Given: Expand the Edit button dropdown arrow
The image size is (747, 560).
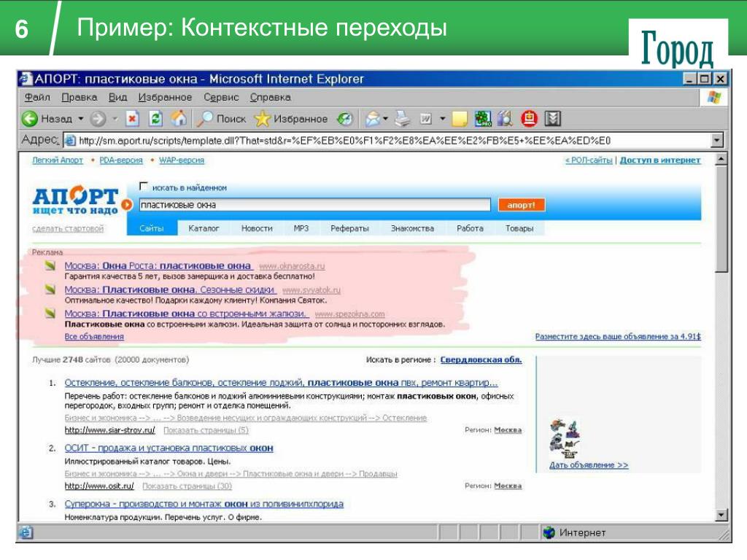Looking at the screenshot, I should pyautogui.click(x=443, y=119).
